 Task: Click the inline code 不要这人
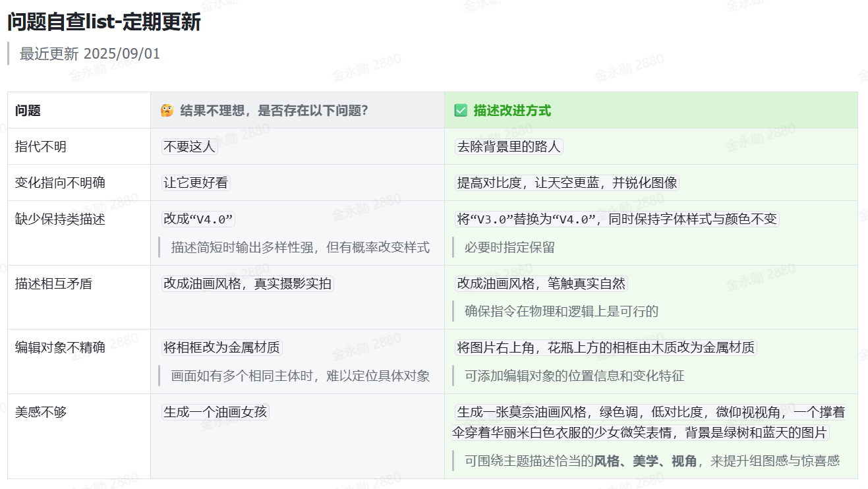[190, 147]
